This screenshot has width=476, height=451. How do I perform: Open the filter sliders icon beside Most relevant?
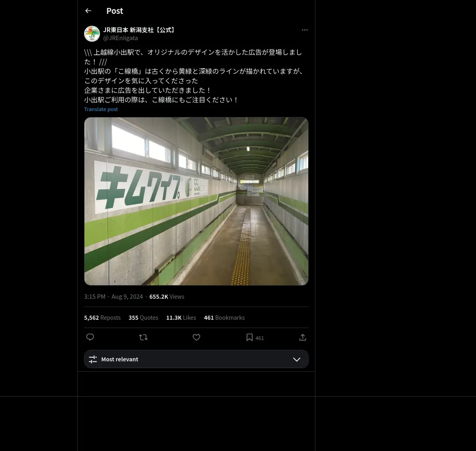tap(93, 359)
